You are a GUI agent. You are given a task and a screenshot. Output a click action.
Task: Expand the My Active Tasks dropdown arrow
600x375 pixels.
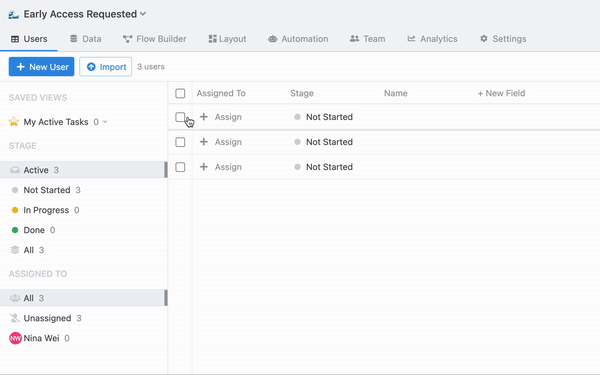point(105,122)
